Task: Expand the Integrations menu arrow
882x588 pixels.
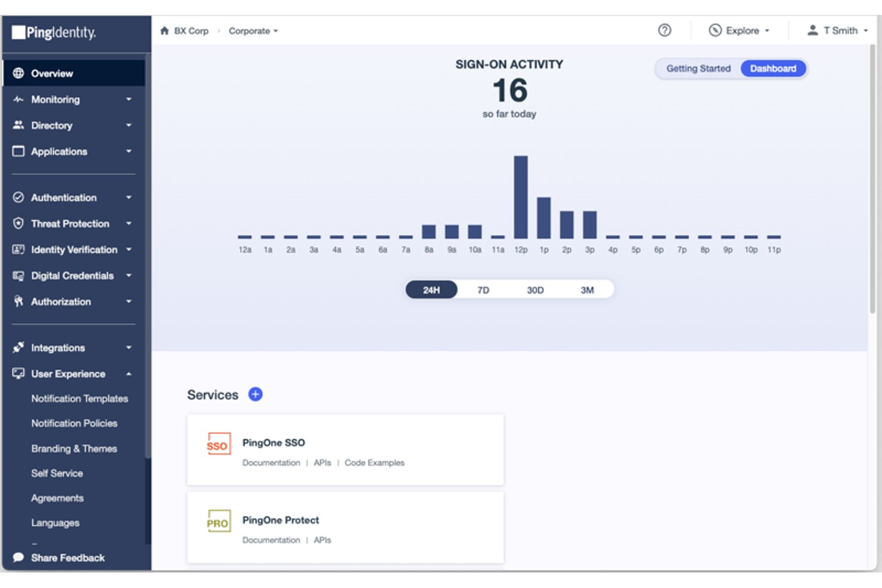Action: tap(129, 347)
